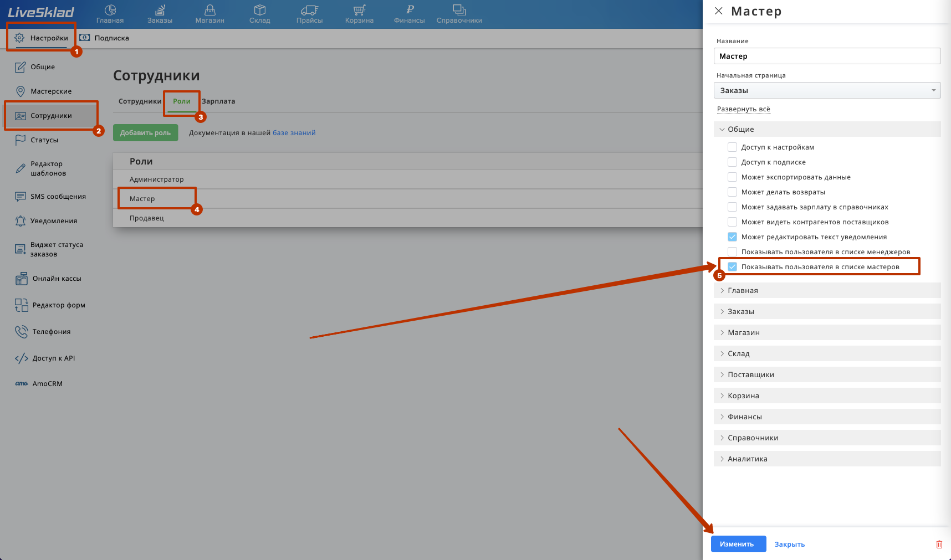The image size is (951, 560).
Task: Open the Корзина cart icon
Action: [x=360, y=10]
